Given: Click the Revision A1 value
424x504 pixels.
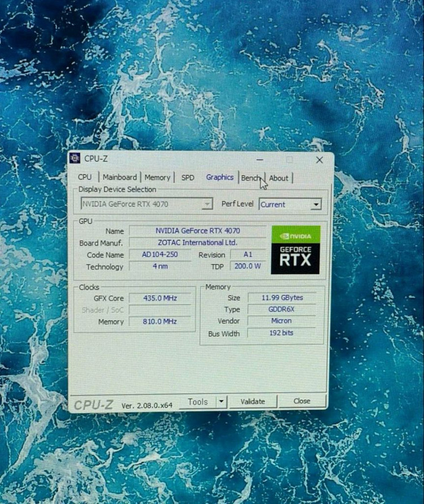Looking at the screenshot, I should [x=248, y=255].
